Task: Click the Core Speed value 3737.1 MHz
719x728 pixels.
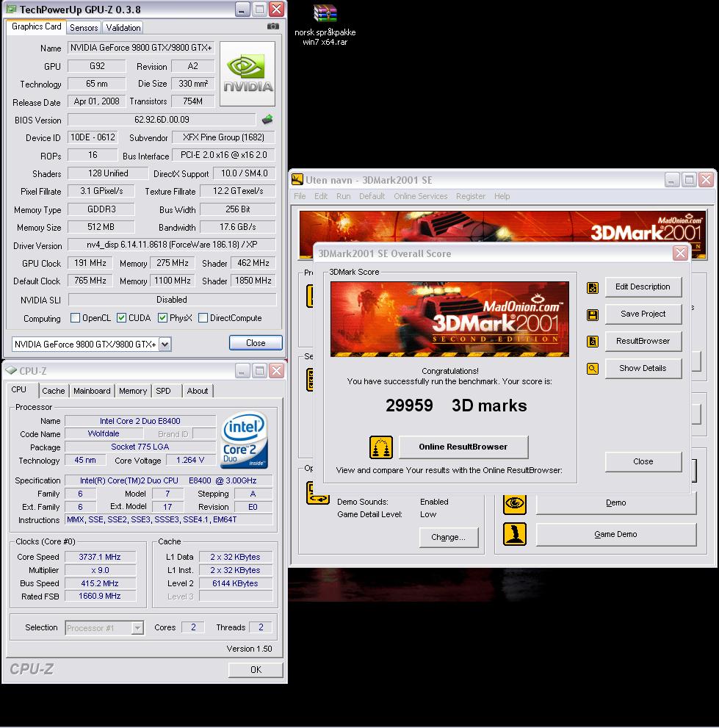Action: coord(100,557)
